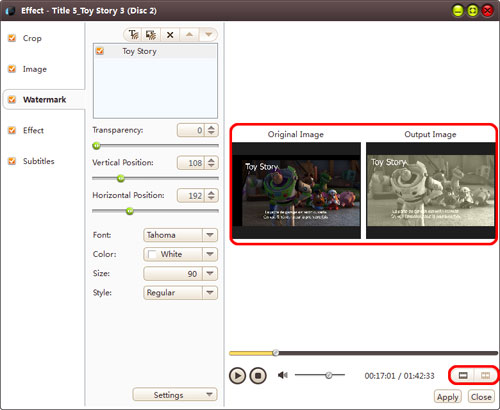Click the Apply button

click(448, 397)
